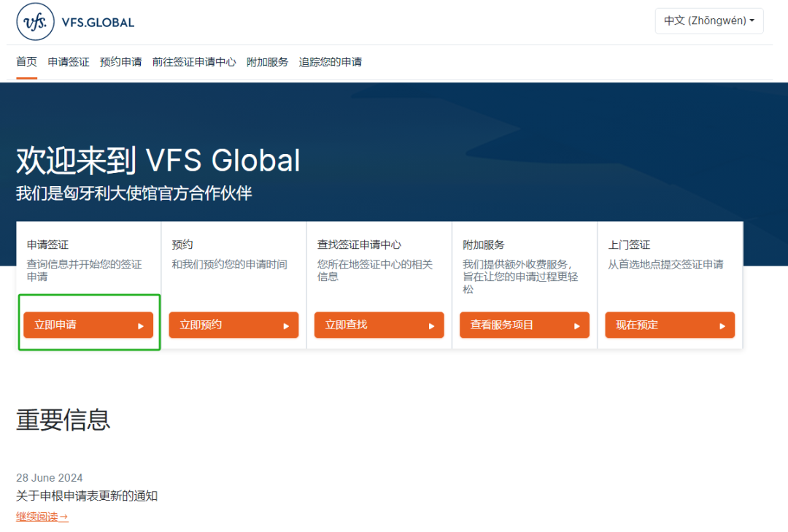Click the 立即申请 orange button
This screenshot has width=788, height=532.
coord(88,325)
